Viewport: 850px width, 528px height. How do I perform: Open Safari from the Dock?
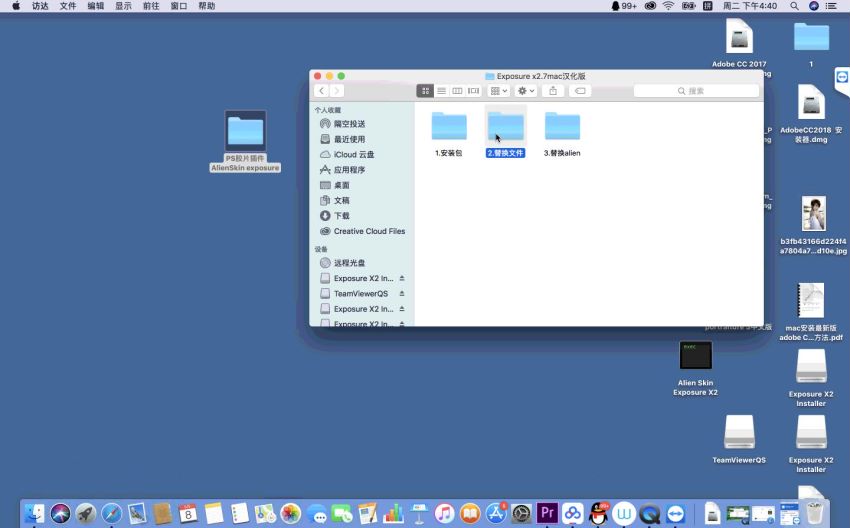[x=111, y=513]
